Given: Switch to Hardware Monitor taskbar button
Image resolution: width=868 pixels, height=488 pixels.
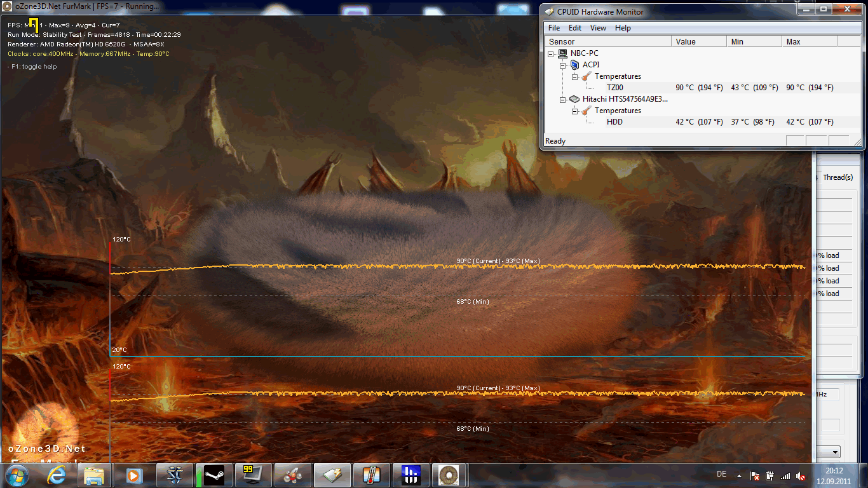Looking at the screenshot, I should pyautogui.click(x=332, y=475).
